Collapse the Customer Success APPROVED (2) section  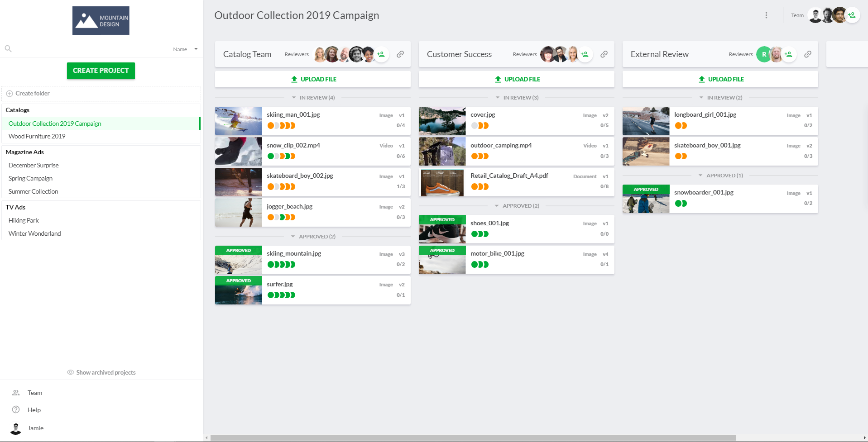point(517,206)
